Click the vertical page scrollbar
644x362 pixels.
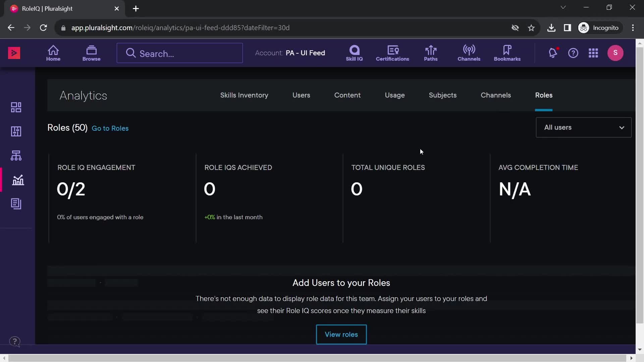click(640, 185)
